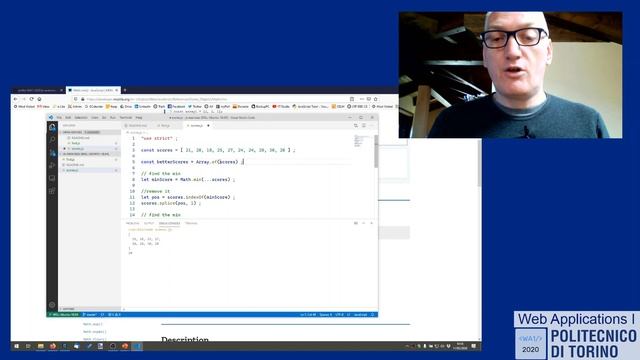Click the Drive bookmark in bookmarks bar

[125, 107]
